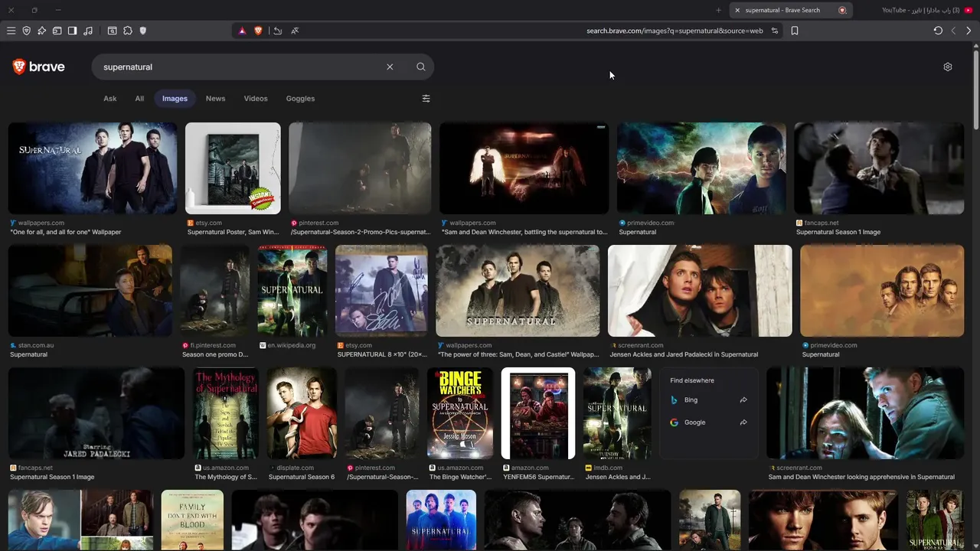This screenshot has width=980, height=551.
Task: Open the music note playlist icon
Action: point(88,31)
